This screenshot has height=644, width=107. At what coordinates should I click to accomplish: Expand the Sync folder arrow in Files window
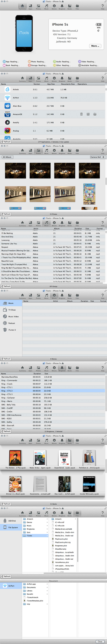tap(47, 532)
